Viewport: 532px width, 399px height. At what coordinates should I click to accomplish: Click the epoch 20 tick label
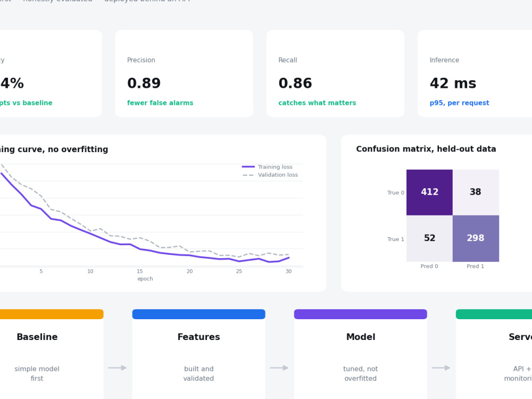[x=190, y=271]
